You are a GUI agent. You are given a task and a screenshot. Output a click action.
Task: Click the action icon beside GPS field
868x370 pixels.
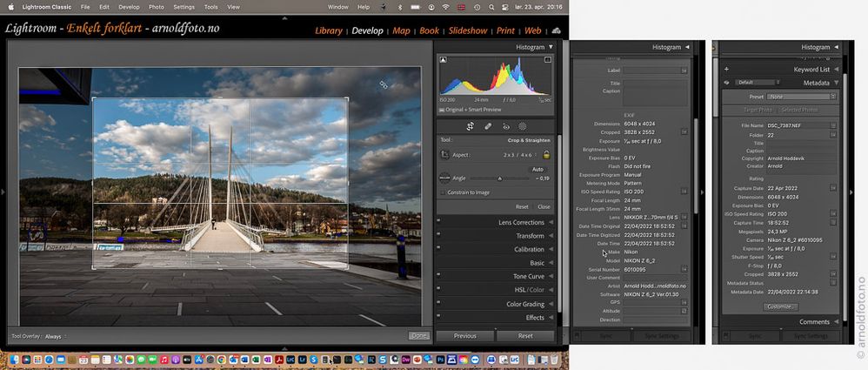coord(684,302)
